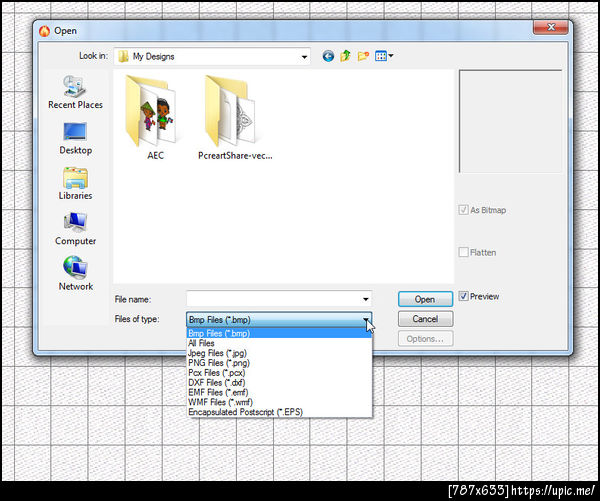Click the Create New Folder icon
Viewport: 600px width, 501px height.
[x=363, y=56]
